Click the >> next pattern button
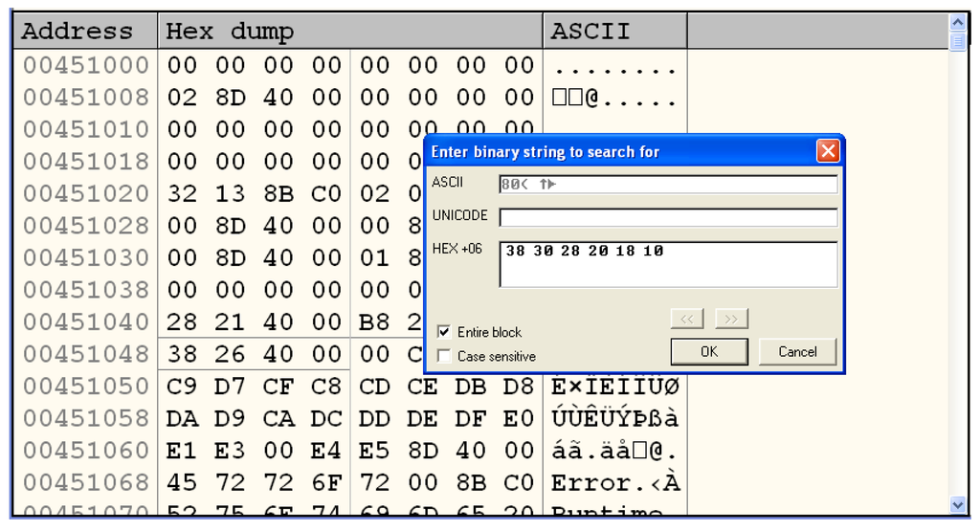Image resolution: width=980 pixels, height=531 pixels. pyautogui.click(x=731, y=320)
